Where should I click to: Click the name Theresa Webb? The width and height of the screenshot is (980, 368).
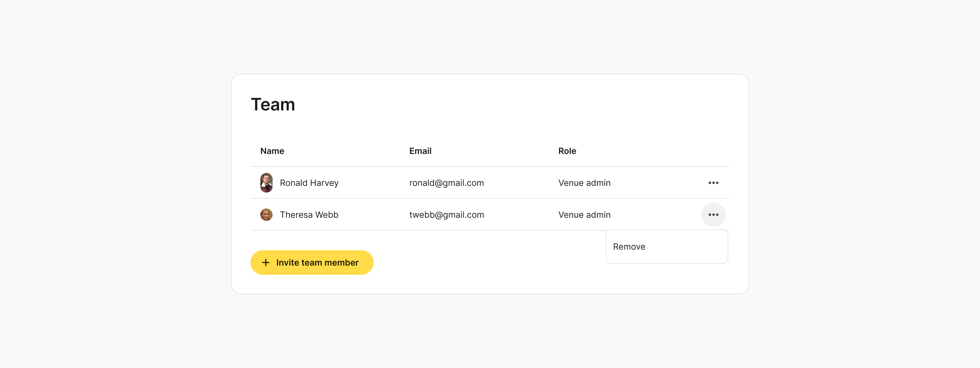(x=309, y=215)
